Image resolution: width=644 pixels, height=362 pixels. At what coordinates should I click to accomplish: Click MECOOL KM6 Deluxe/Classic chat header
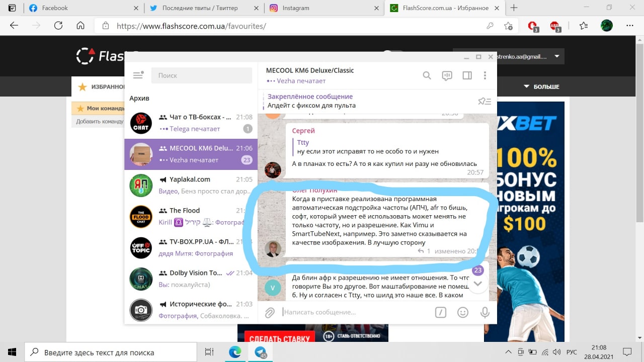[x=310, y=70]
